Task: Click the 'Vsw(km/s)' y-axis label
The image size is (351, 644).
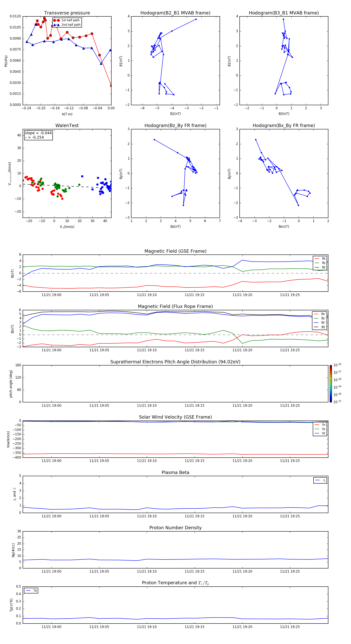Action: pyautogui.click(x=8, y=439)
